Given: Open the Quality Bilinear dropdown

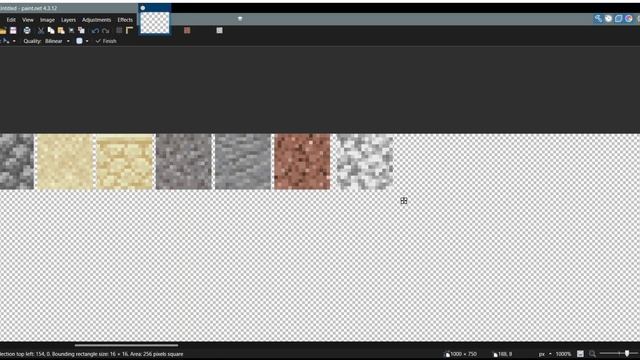Looking at the screenshot, I should pyautogui.click(x=57, y=41).
